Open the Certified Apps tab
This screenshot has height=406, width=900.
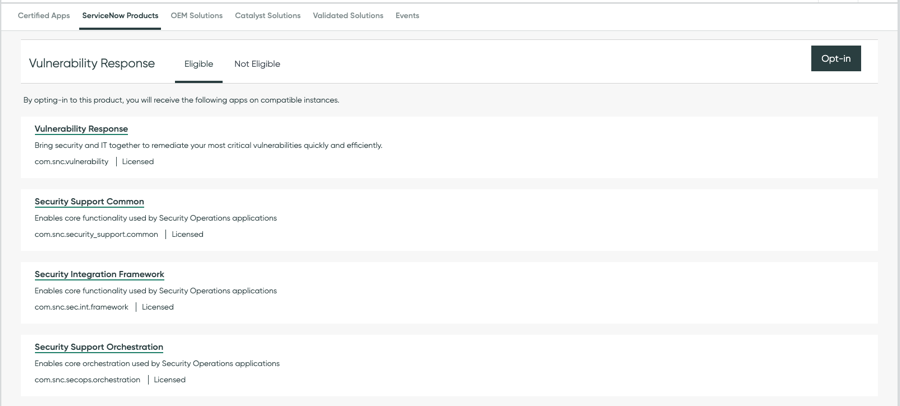[44, 16]
